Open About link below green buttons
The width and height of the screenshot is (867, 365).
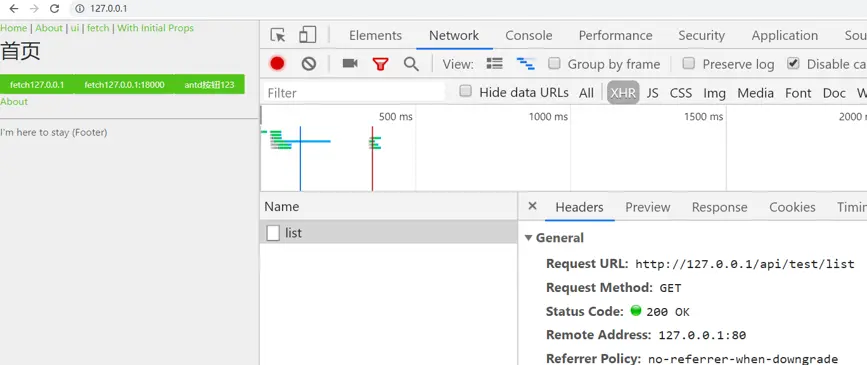pos(14,102)
